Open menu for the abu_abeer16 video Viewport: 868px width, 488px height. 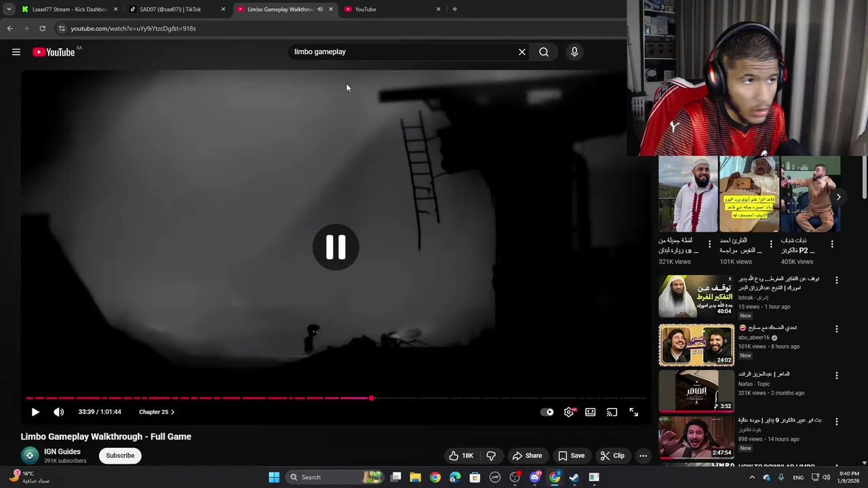(836, 329)
